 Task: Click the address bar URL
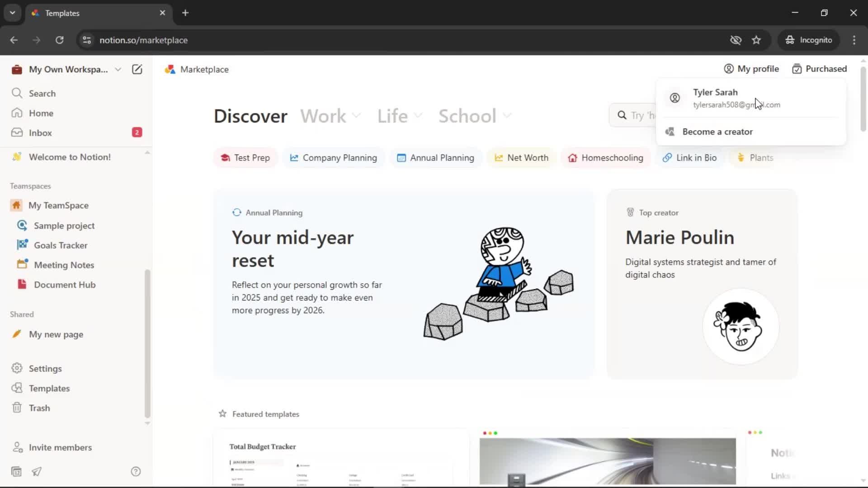point(143,40)
